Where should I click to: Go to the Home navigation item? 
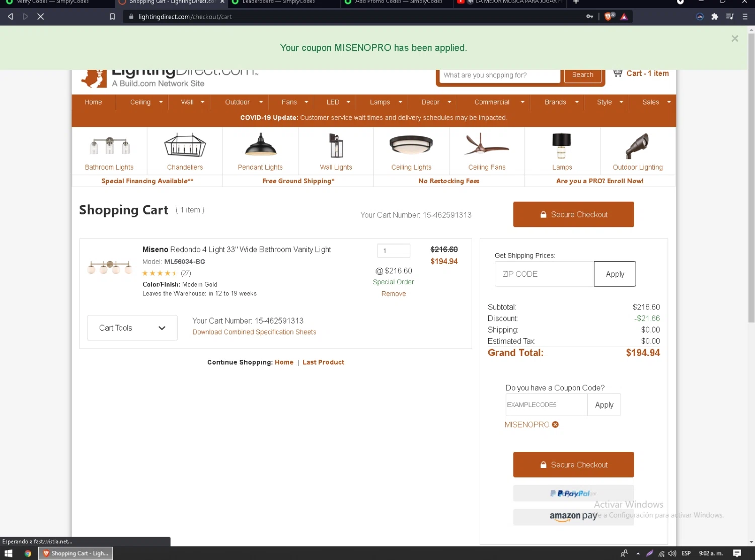tap(93, 102)
